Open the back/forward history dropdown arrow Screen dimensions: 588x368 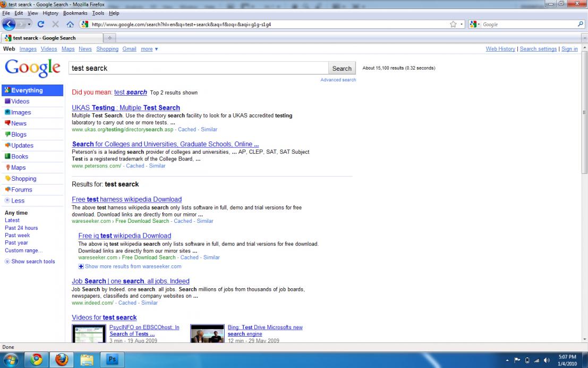coord(29,24)
